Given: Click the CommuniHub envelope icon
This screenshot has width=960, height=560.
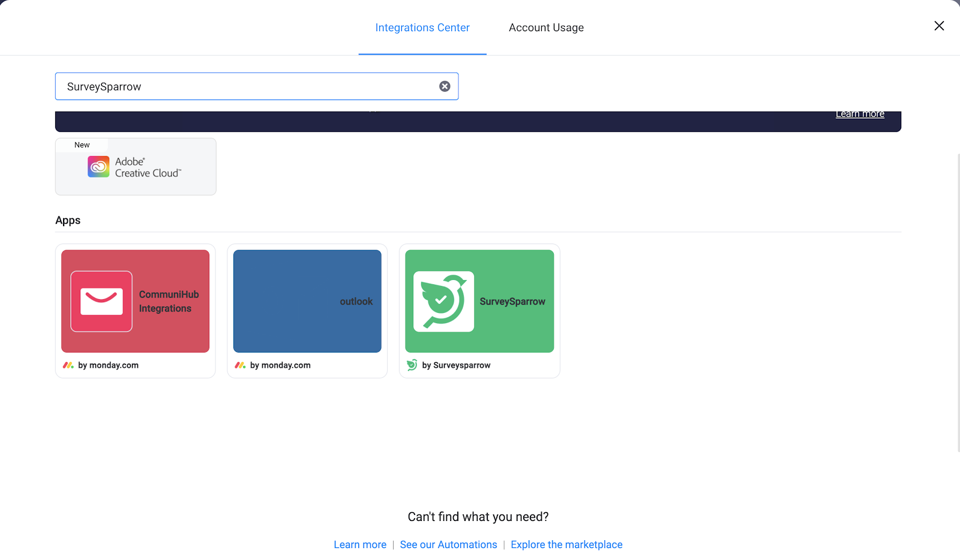Looking at the screenshot, I should coord(101,301).
